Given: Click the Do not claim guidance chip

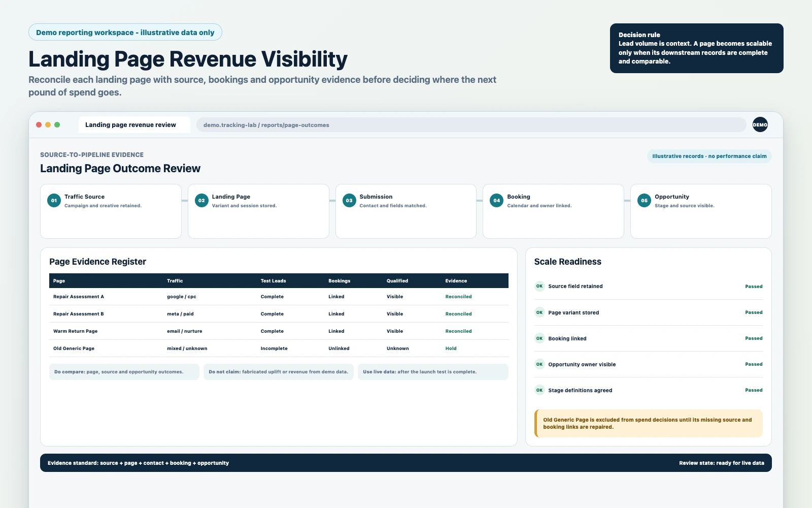Looking at the screenshot, I should click(x=279, y=372).
